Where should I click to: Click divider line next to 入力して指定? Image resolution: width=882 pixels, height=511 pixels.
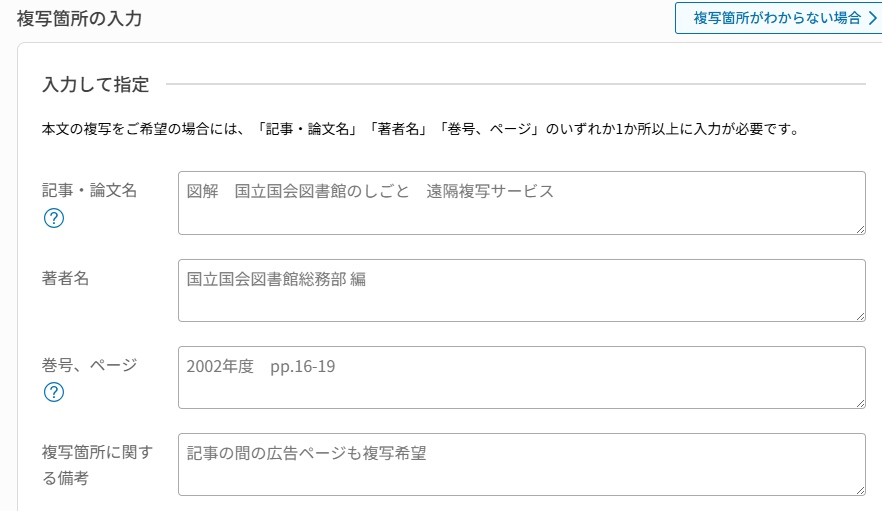[516, 84]
